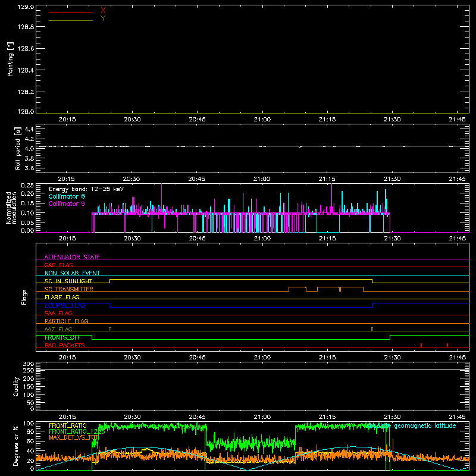Click 20:30 label under Roll period plot
This screenshot has height=476, width=476.
click(x=131, y=179)
